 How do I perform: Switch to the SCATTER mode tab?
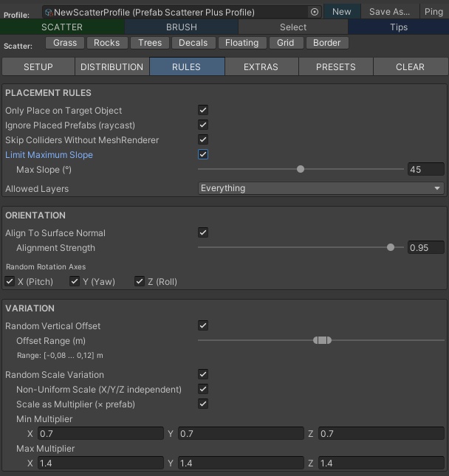62,27
